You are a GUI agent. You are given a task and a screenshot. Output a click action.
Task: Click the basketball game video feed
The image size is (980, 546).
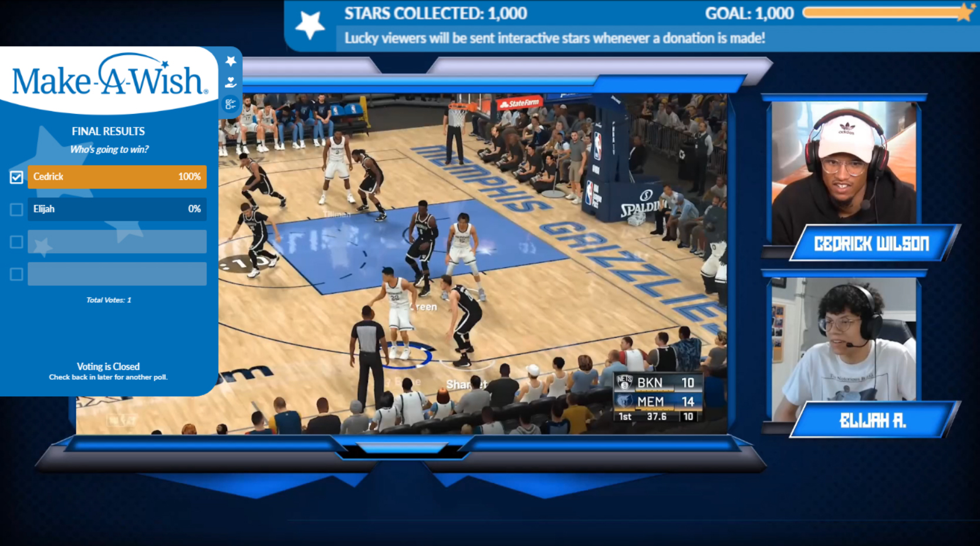point(473,264)
